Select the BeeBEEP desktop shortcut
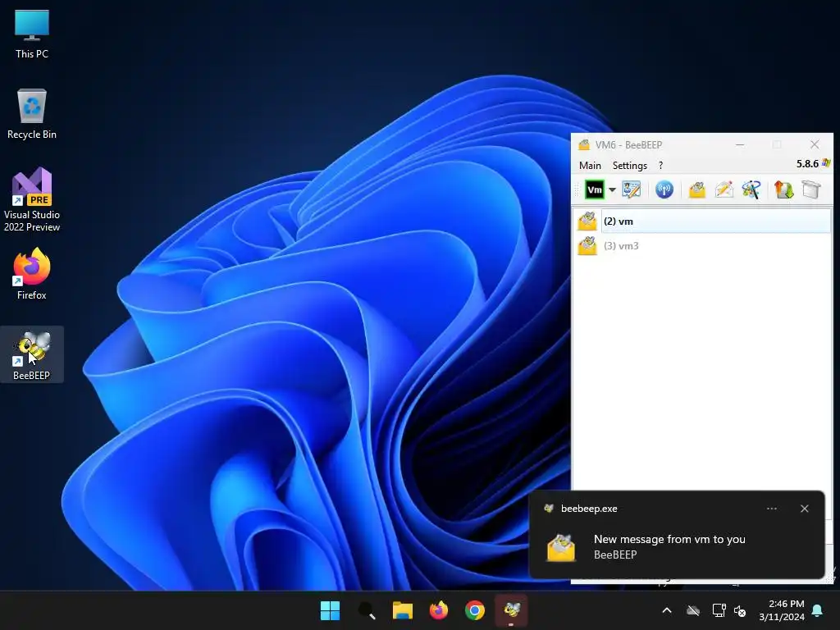840x630 pixels. [32, 354]
